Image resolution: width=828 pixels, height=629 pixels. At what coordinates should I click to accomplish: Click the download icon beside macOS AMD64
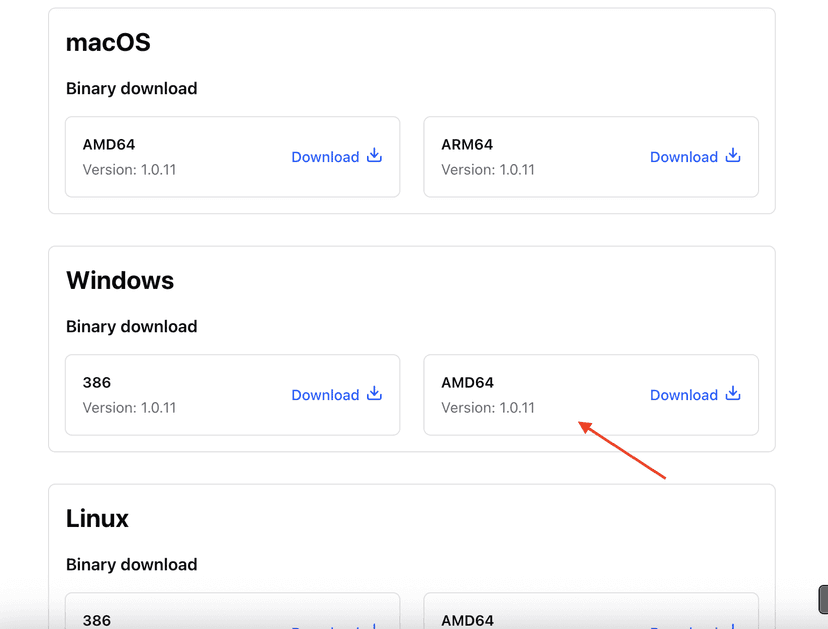click(373, 156)
